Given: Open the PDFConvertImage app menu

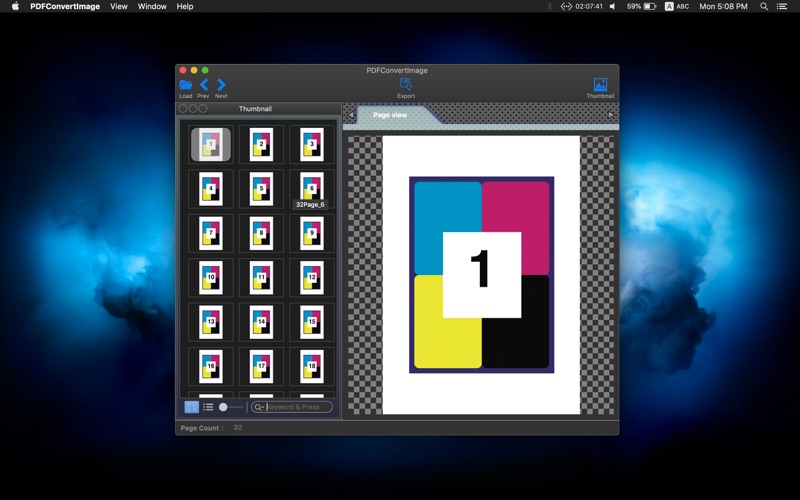Looking at the screenshot, I should (x=65, y=6).
